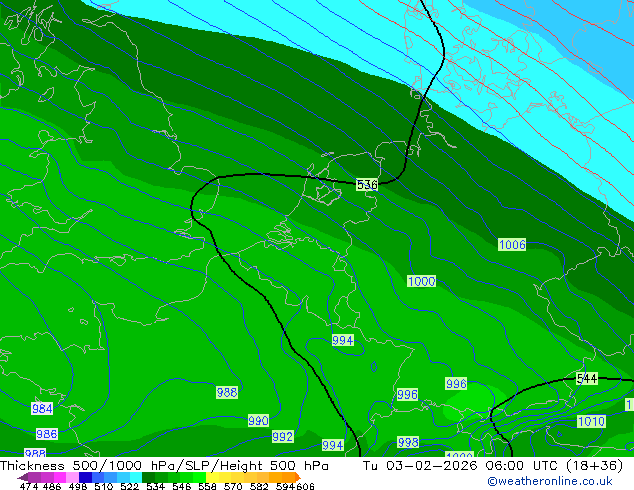Viewport: 634px width, 490px height.
Task: Click the 992 isobar label
Action: point(282,437)
